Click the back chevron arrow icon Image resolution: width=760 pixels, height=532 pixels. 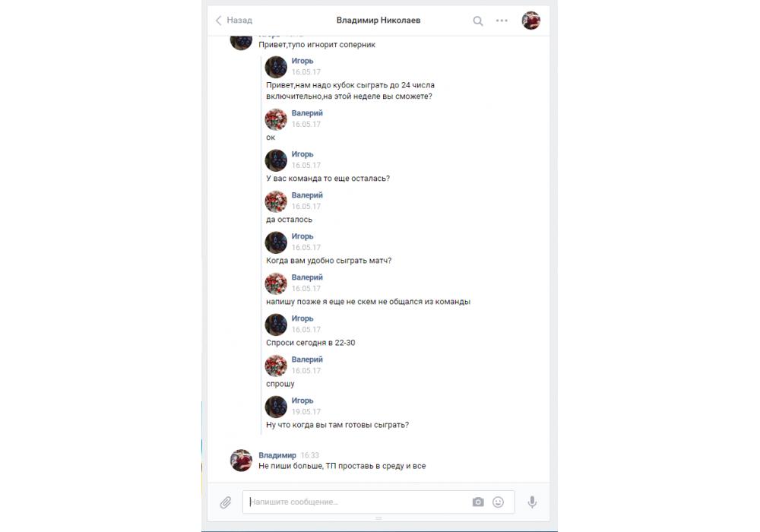[219, 21]
